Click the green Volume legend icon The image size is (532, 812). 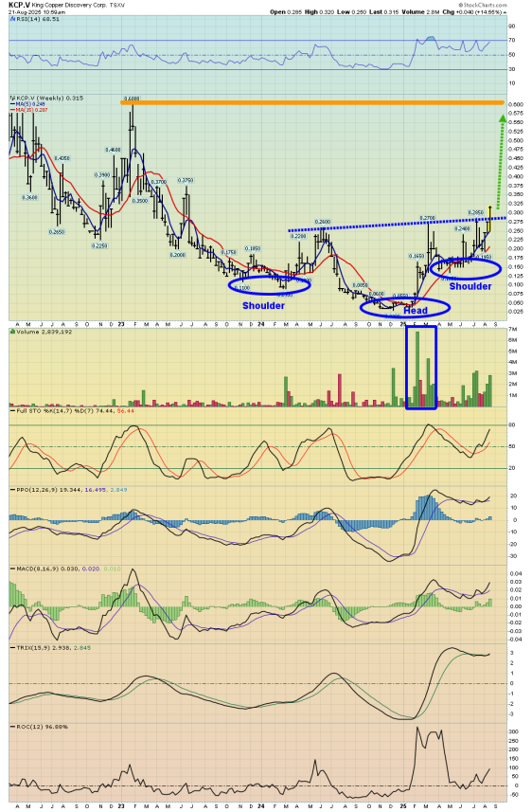tap(13, 332)
